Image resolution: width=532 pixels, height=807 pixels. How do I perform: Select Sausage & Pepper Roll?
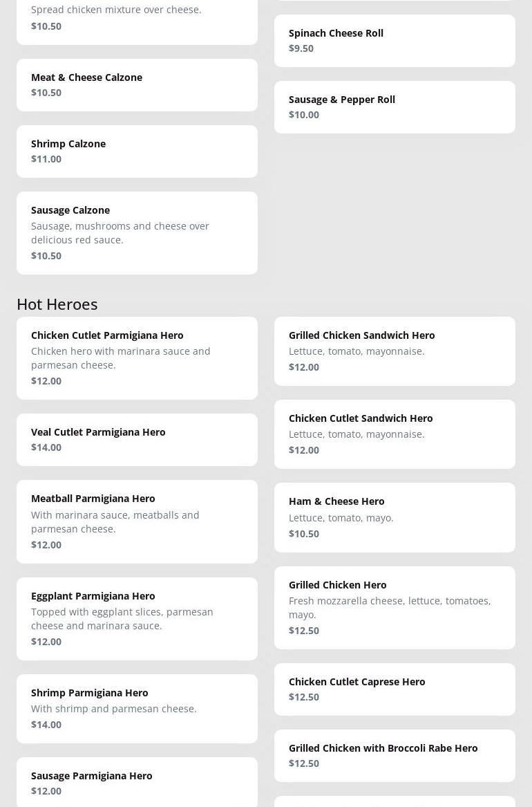tap(395, 106)
